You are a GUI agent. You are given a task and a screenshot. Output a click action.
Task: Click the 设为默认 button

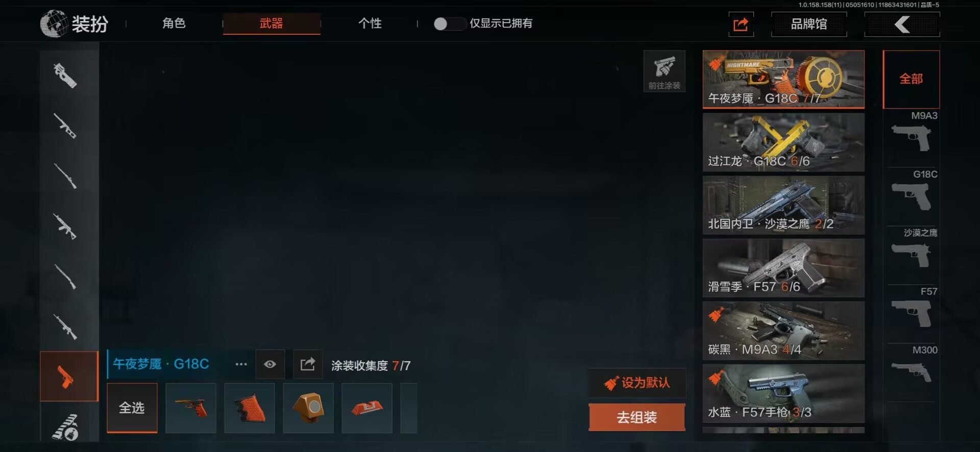(x=637, y=383)
